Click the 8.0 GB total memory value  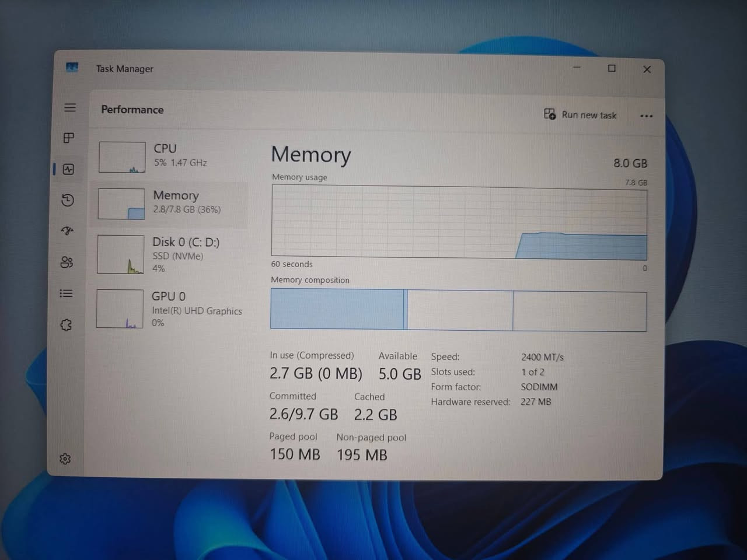(630, 163)
